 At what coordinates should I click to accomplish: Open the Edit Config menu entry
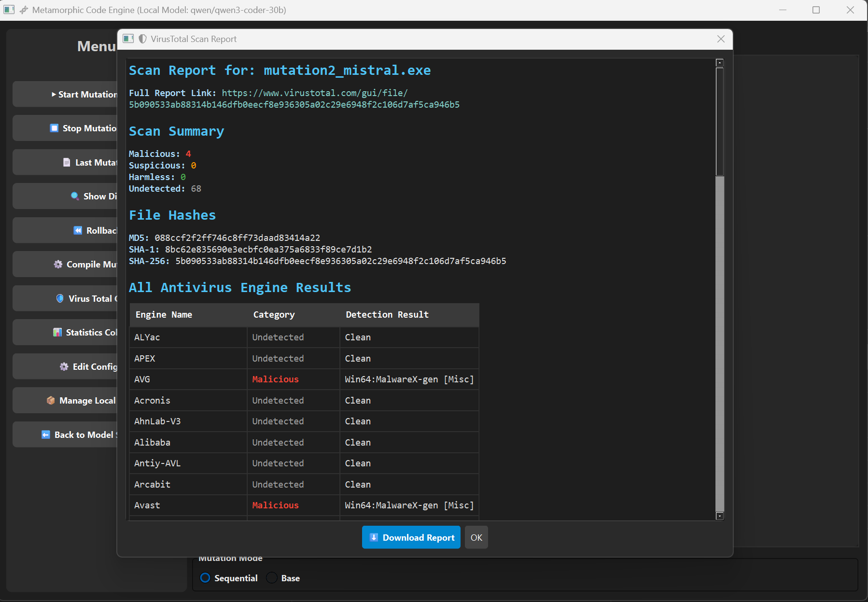tap(66, 366)
